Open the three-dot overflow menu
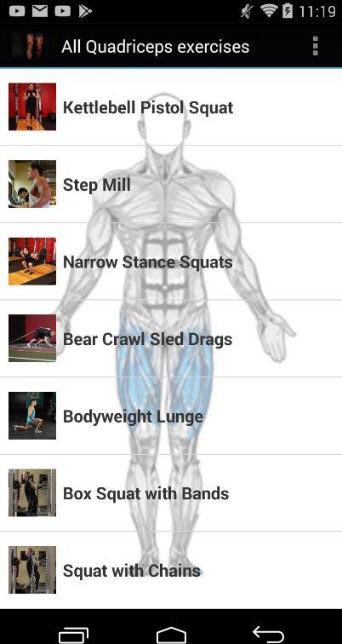 pos(315,46)
